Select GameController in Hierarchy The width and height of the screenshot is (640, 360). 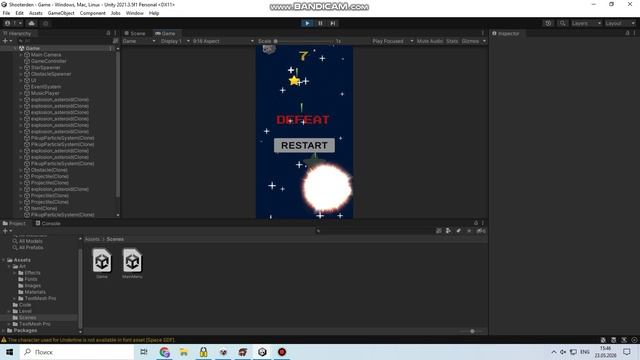49,61
